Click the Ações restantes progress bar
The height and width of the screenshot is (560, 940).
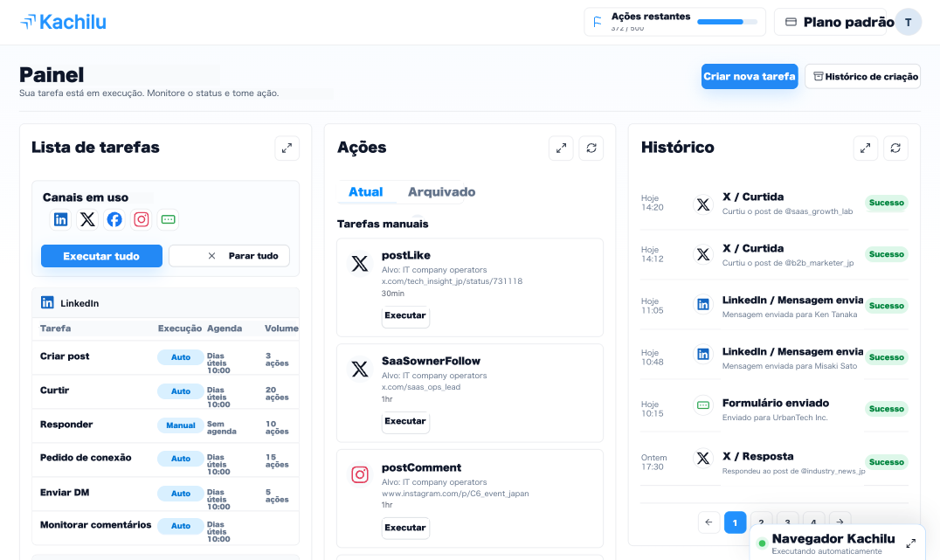click(x=727, y=22)
